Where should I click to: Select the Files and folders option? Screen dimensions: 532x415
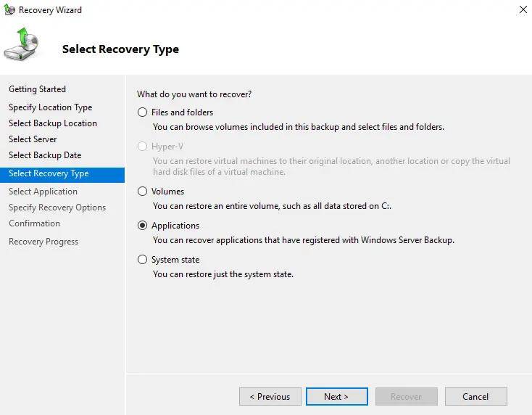click(143, 112)
